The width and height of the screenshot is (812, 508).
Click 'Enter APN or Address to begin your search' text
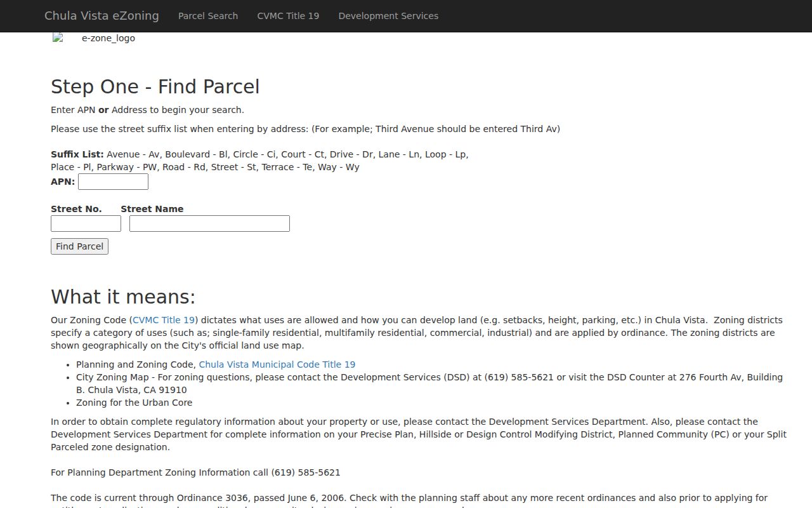(147, 110)
